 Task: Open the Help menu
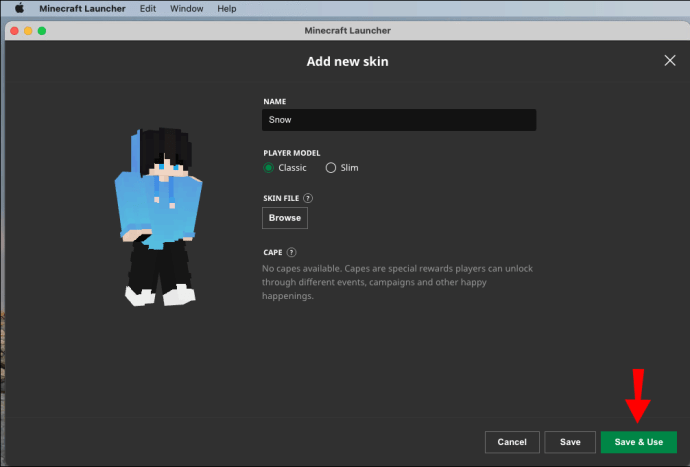coord(227,8)
